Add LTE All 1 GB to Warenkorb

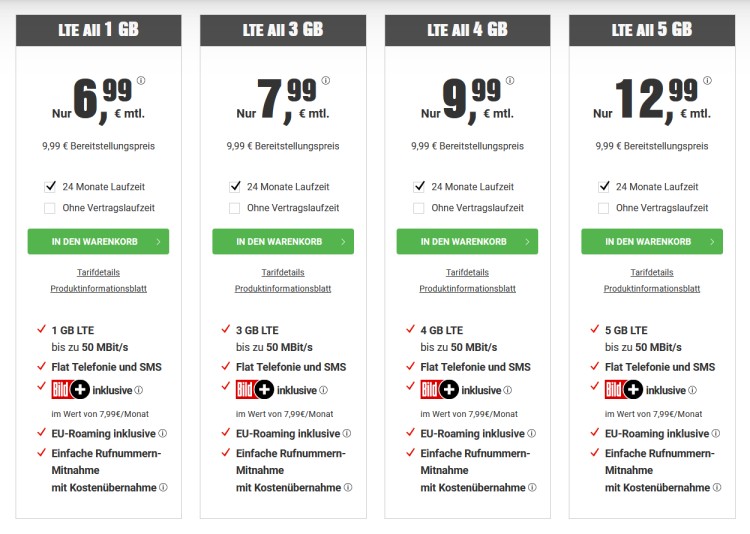[x=98, y=241]
